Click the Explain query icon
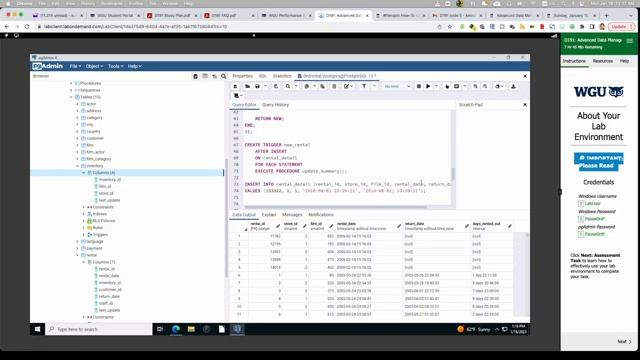640x360 pixels. [x=447, y=87]
